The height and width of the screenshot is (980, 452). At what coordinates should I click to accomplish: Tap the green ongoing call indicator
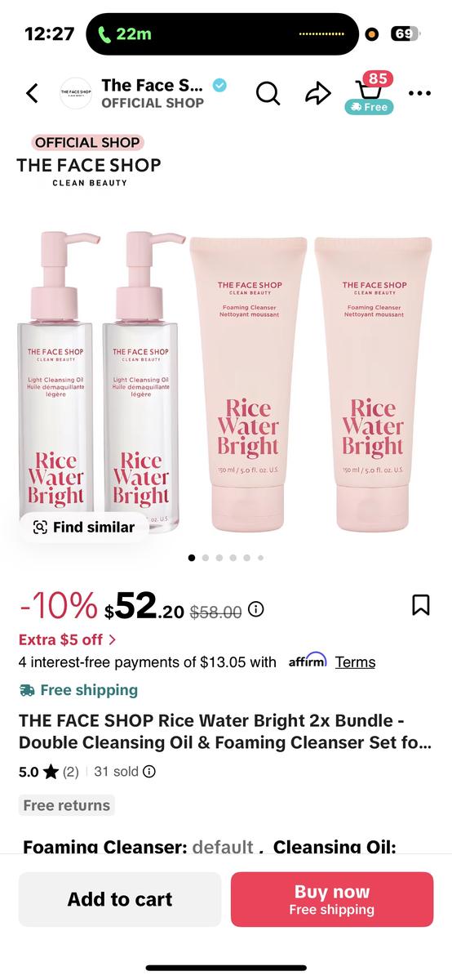(x=125, y=33)
